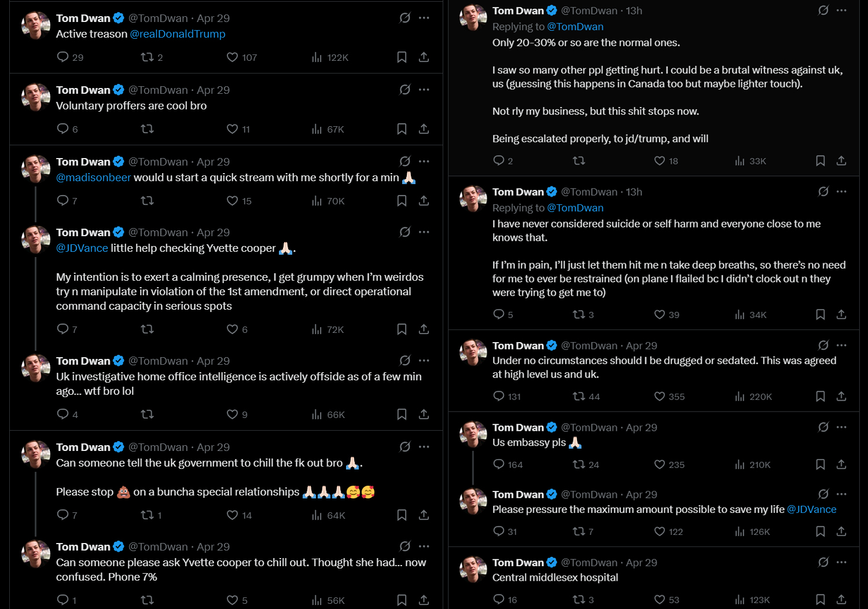Click Tom Dwan's avatar on the "Active treason" tweet
This screenshot has width=868, height=609.
[x=36, y=25]
